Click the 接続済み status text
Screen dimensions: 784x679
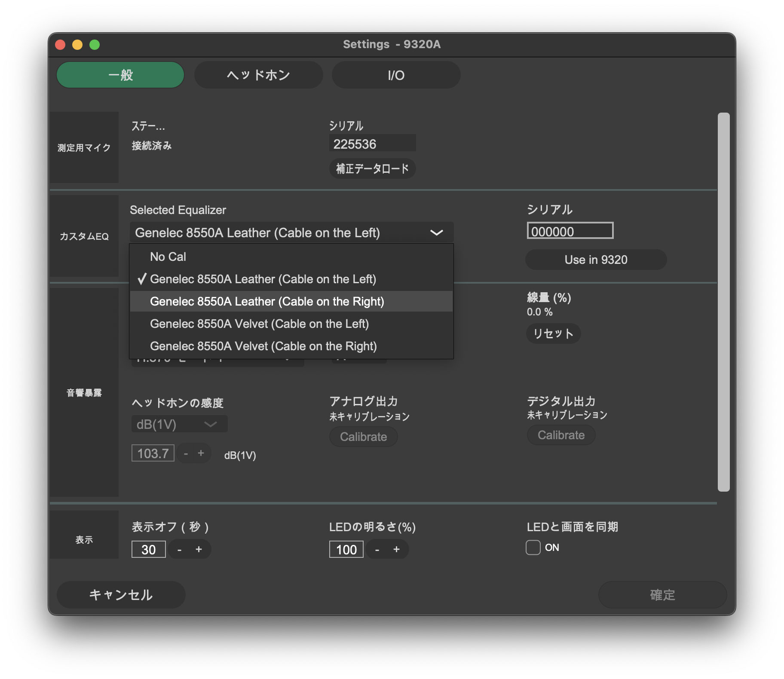point(151,146)
